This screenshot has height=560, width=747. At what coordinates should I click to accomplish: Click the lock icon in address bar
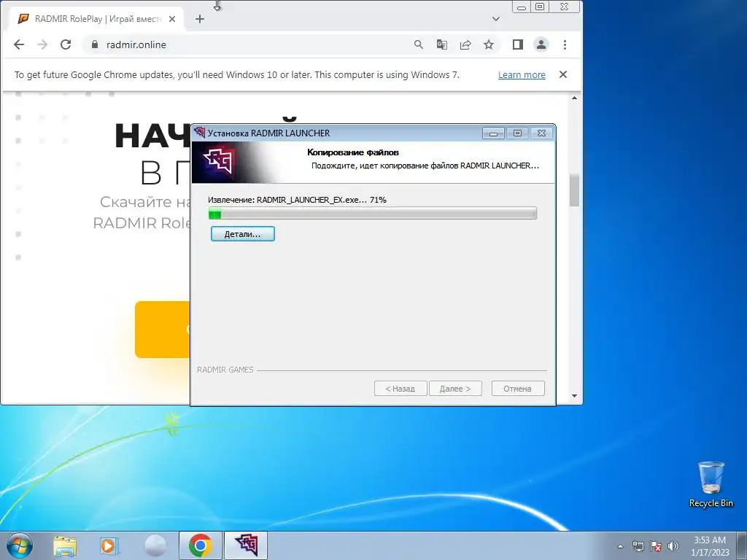(94, 44)
